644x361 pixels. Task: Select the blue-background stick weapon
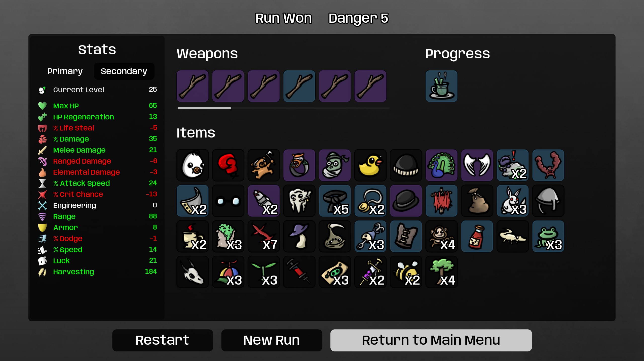(x=299, y=86)
